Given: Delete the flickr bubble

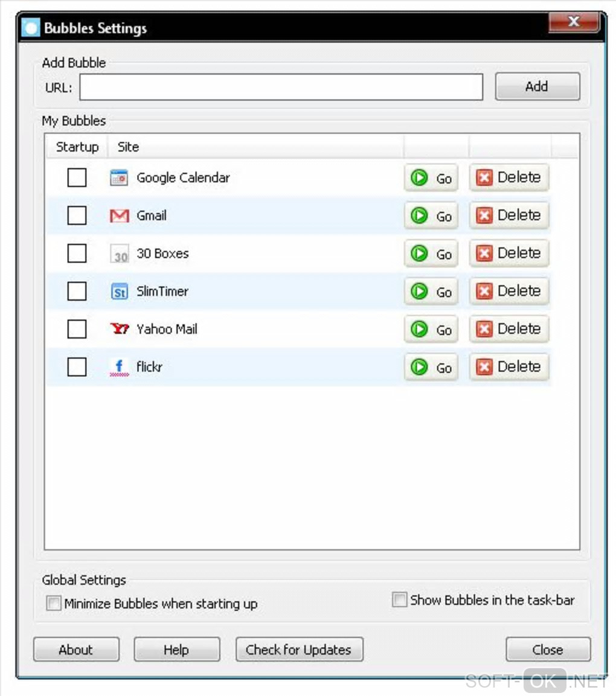Looking at the screenshot, I should point(509,367).
